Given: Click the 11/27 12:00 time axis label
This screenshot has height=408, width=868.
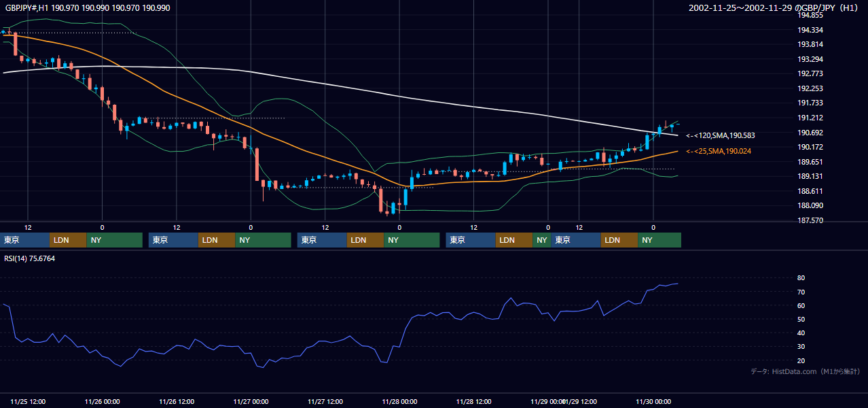Looking at the screenshot, I should click(x=325, y=401).
